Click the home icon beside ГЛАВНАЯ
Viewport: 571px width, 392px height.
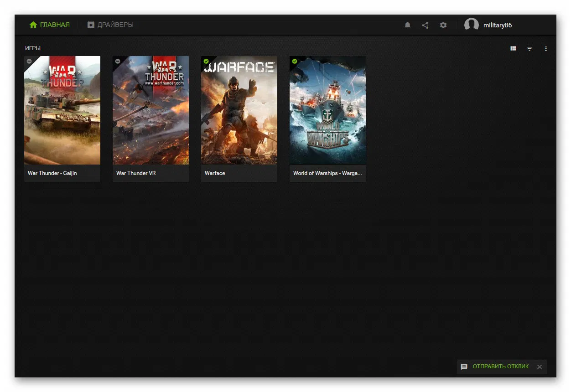coord(33,25)
